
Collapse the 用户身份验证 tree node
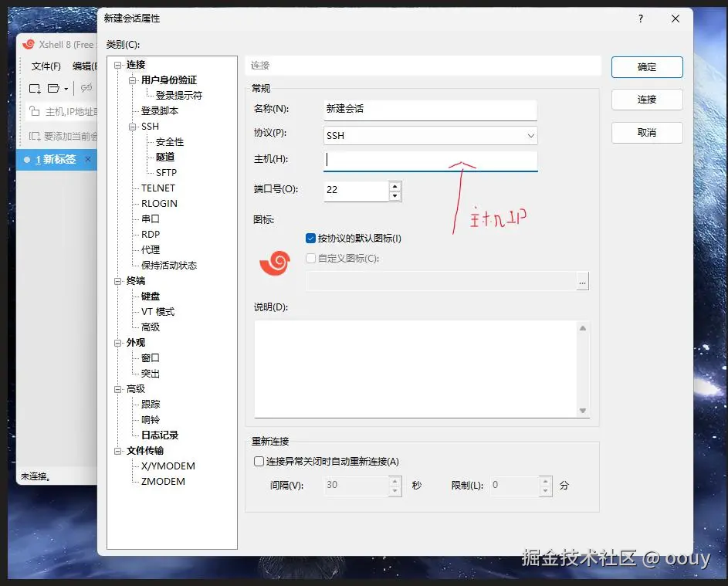pyautogui.click(x=133, y=80)
